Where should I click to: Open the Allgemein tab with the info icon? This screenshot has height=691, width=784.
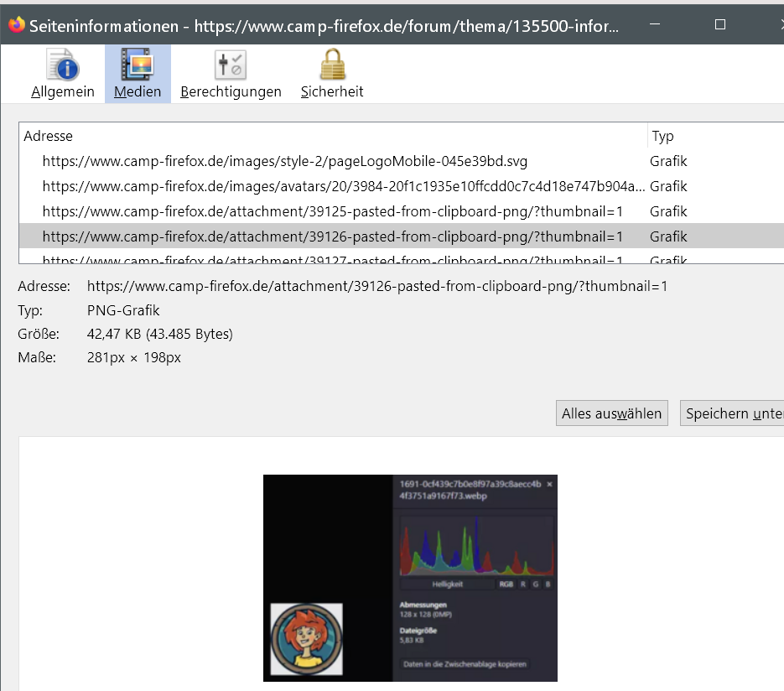[x=63, y=74]
